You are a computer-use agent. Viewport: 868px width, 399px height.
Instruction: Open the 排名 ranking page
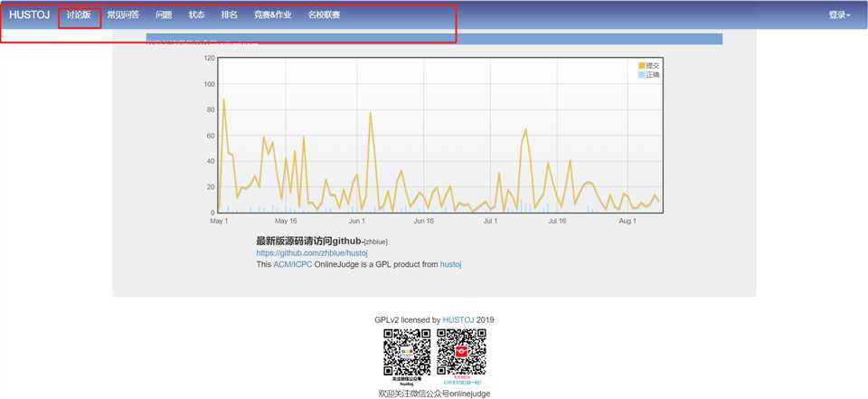[229, 15]
